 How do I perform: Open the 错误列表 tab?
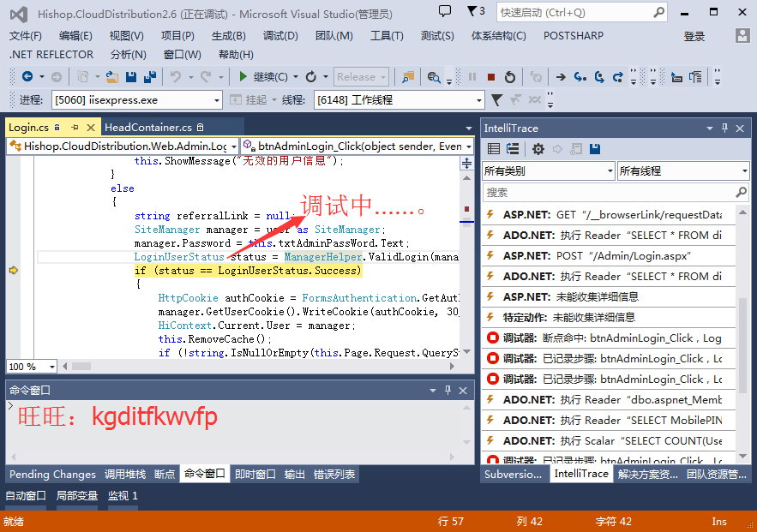click(334, 474)
